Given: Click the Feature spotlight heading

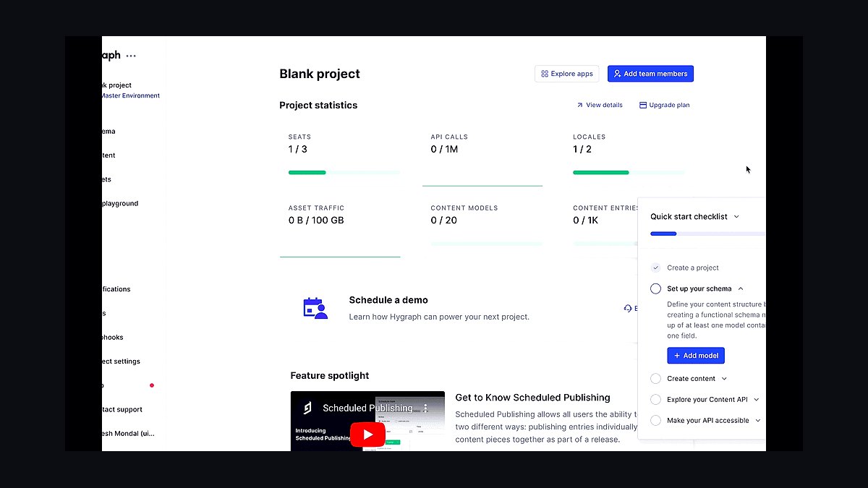Looking at the screenshot, I should 330,376.
